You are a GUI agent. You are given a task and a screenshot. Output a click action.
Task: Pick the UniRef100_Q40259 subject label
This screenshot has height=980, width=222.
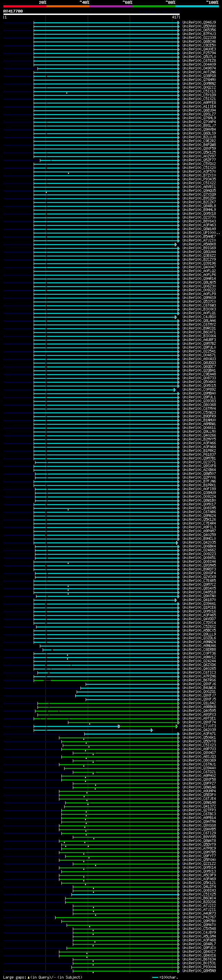click(199, 535)
